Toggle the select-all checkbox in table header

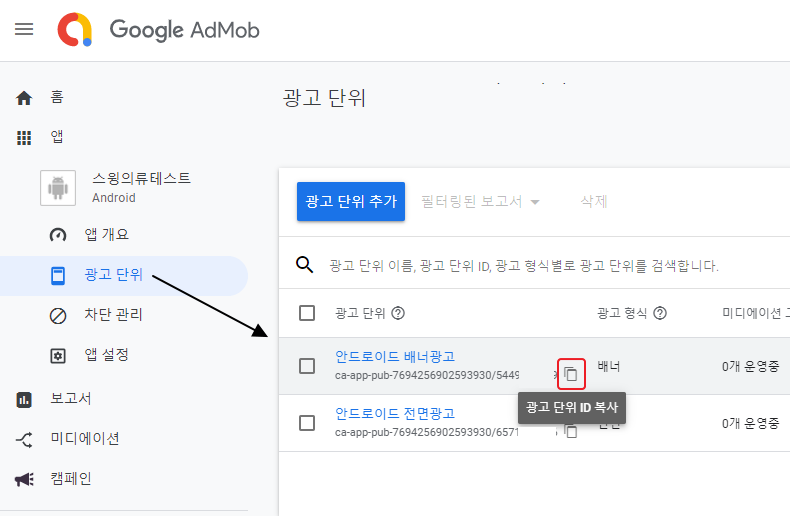coord(307,313)
